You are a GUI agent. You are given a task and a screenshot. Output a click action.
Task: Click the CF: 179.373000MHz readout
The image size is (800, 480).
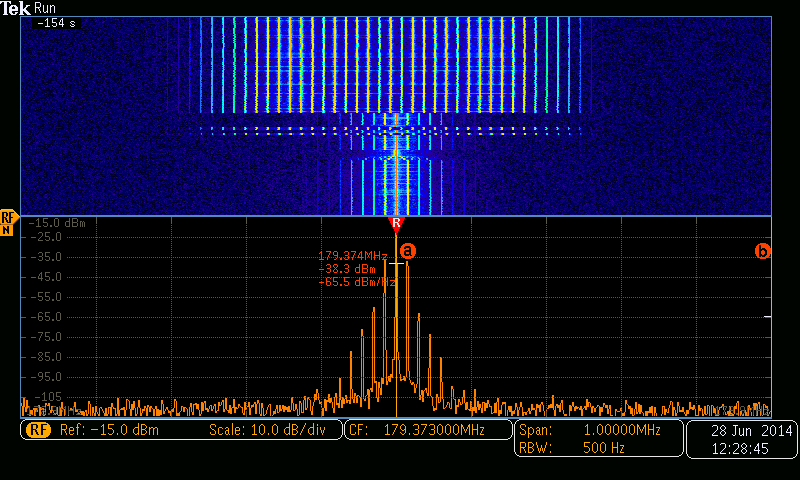click(417, 430)
